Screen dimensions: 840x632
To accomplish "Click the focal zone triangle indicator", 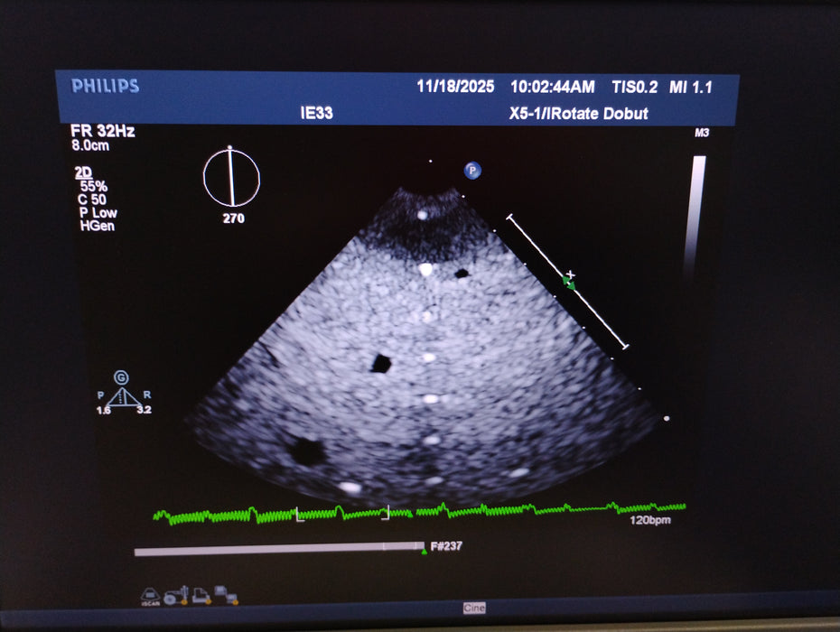I will 122,396.
